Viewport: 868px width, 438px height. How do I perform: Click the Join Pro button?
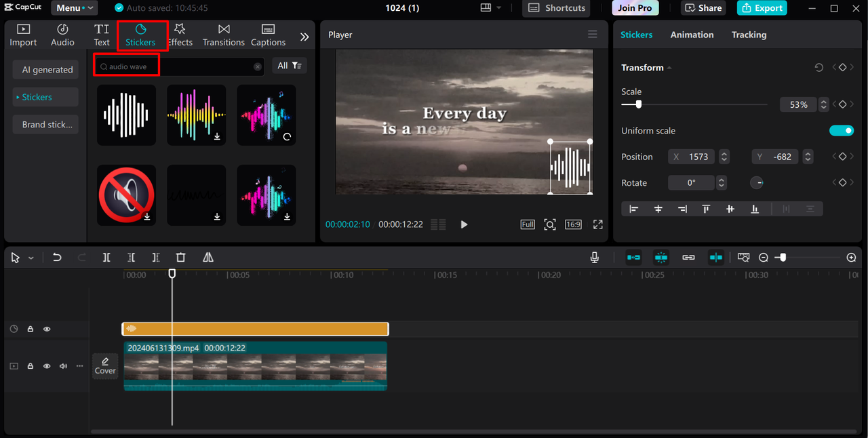(x=635, y=8)
